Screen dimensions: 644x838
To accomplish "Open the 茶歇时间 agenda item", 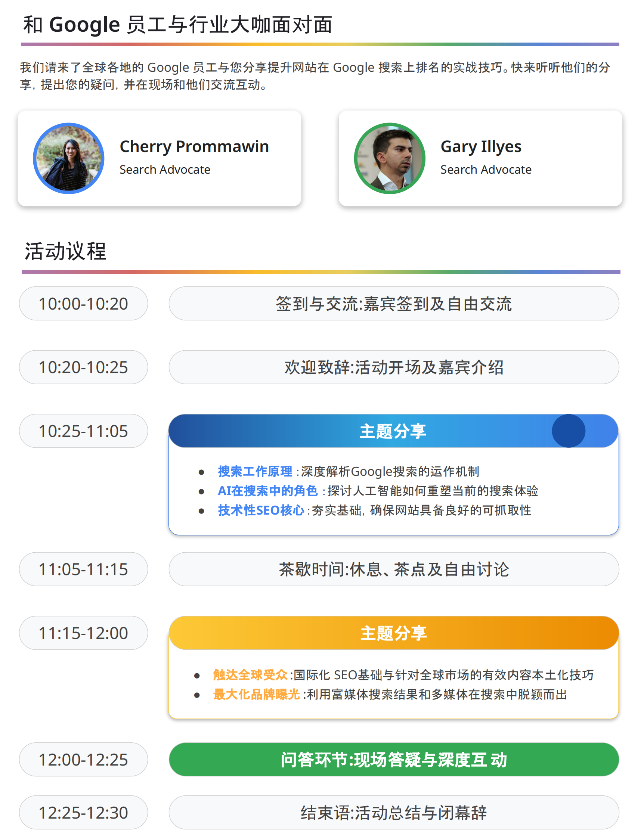I will tap(394, 569).
